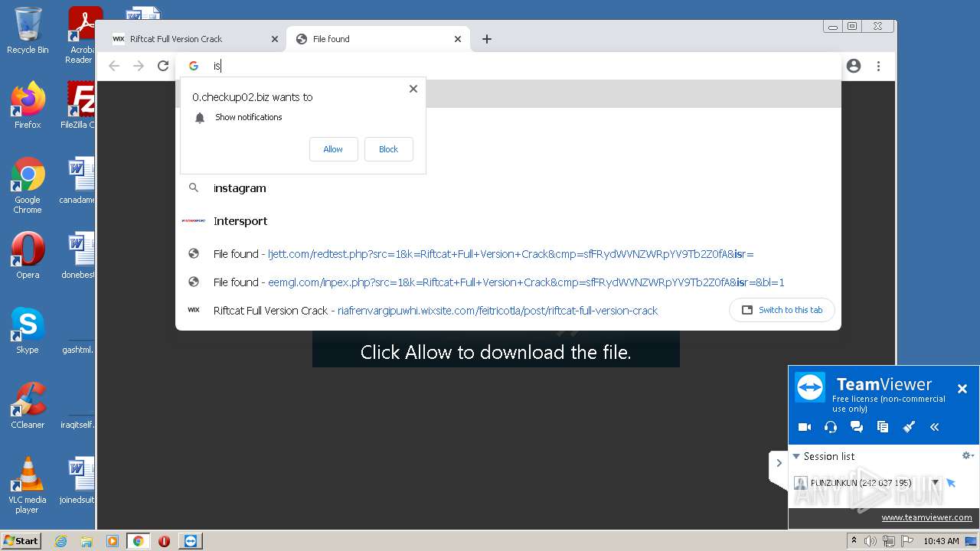Reload the page with the refresh icon

coord(163,66)
